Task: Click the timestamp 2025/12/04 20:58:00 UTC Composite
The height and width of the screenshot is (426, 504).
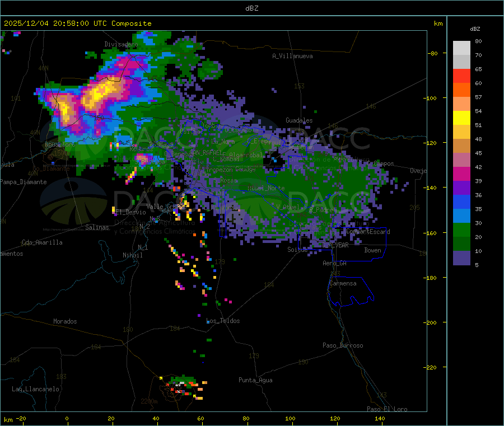Action: tap(77, 24)
